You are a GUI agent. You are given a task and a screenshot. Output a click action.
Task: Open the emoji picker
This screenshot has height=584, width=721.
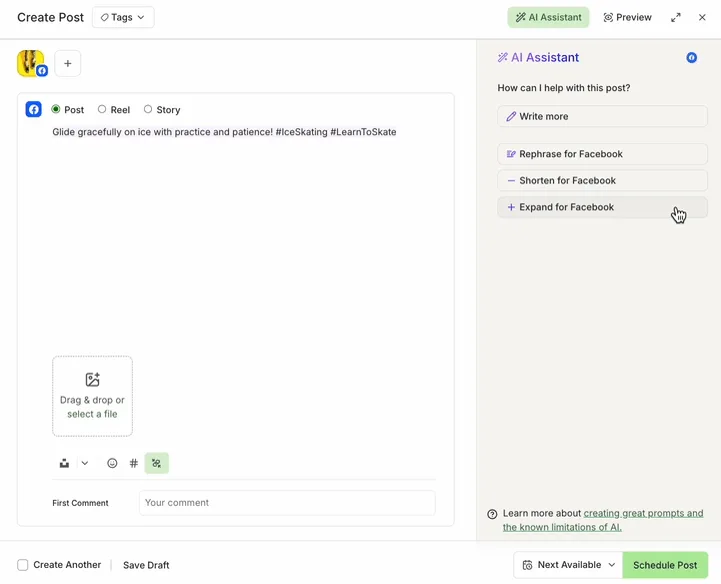click(112, 463)
